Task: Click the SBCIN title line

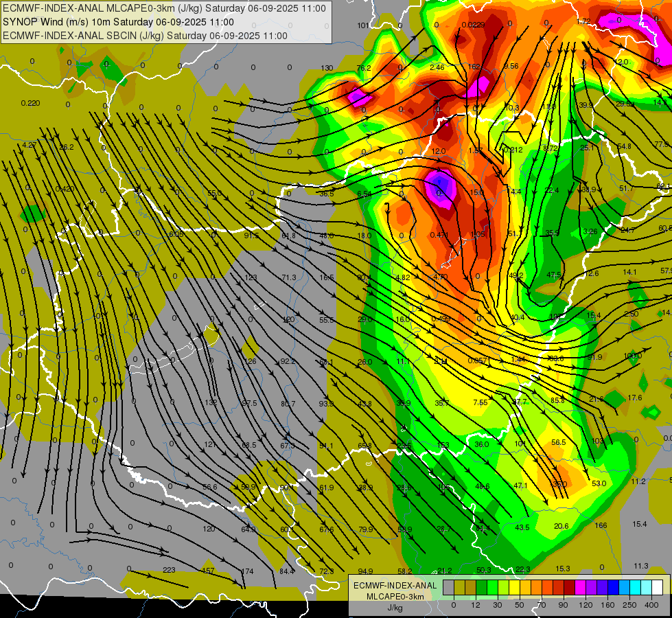Action: 145,36
